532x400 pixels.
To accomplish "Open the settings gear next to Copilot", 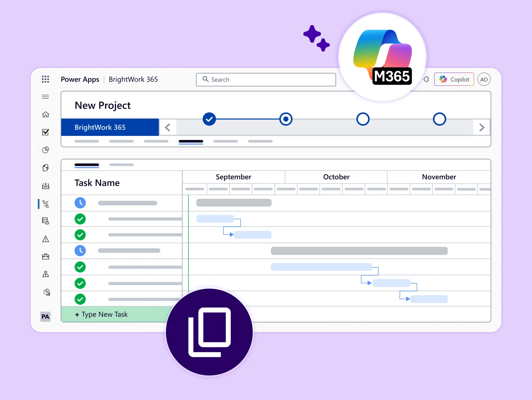I will tap(426, 79).
